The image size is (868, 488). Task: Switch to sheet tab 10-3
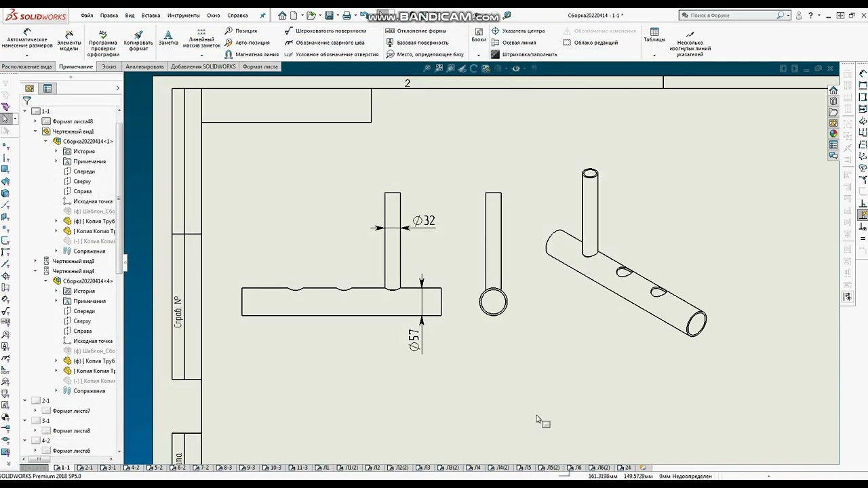(x=271, y=468)
